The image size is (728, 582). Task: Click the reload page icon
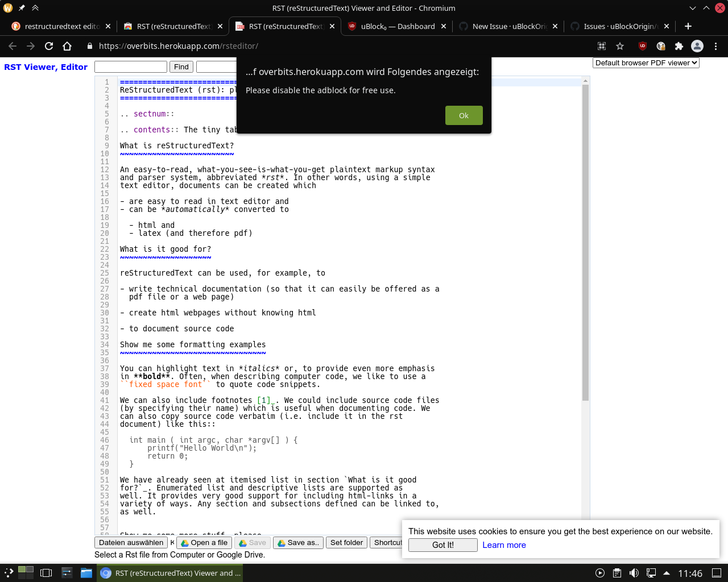tap(48, 47)
